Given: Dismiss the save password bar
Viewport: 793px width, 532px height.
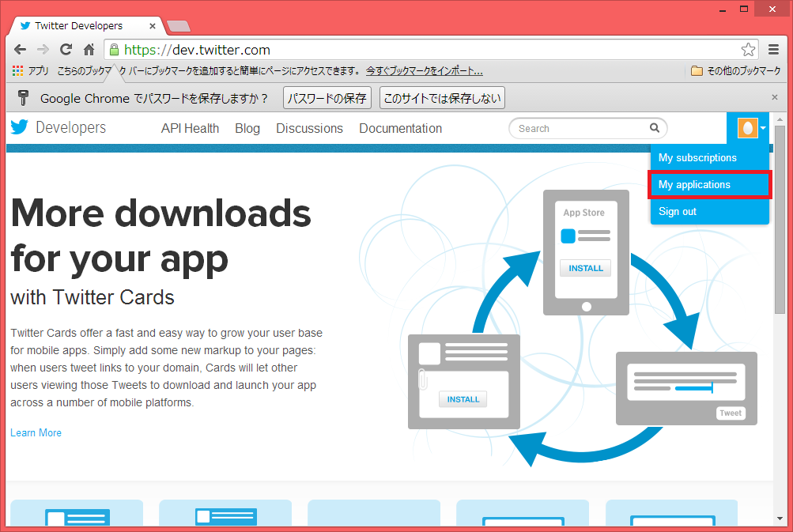Looking at the screenshot, I should [774, 97].
